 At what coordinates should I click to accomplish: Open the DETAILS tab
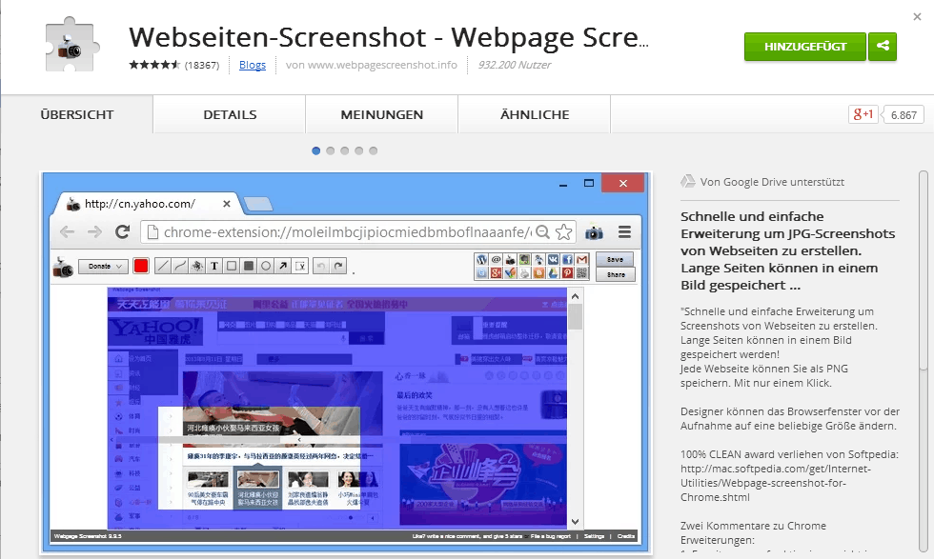230,114
